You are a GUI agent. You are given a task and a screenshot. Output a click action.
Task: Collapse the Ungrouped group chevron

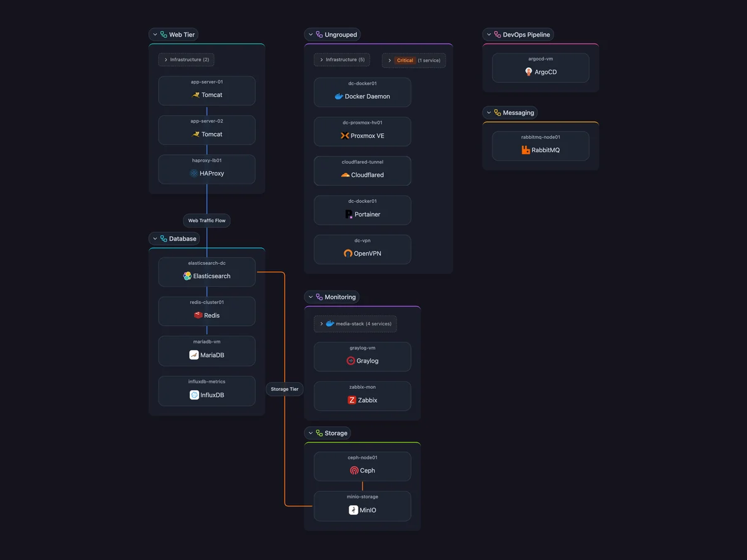[x=311, y=35]
